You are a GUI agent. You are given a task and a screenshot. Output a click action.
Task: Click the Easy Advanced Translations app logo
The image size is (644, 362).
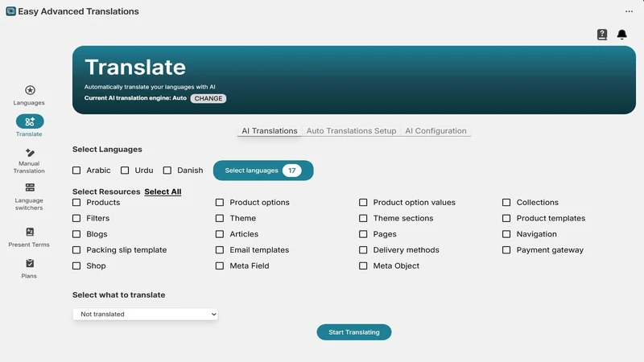pyautogui.click(x=10, y=11)
